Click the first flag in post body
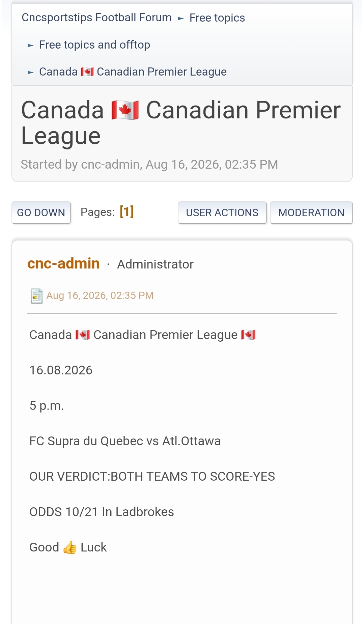364x624 pixels. [x=83, y=335]
